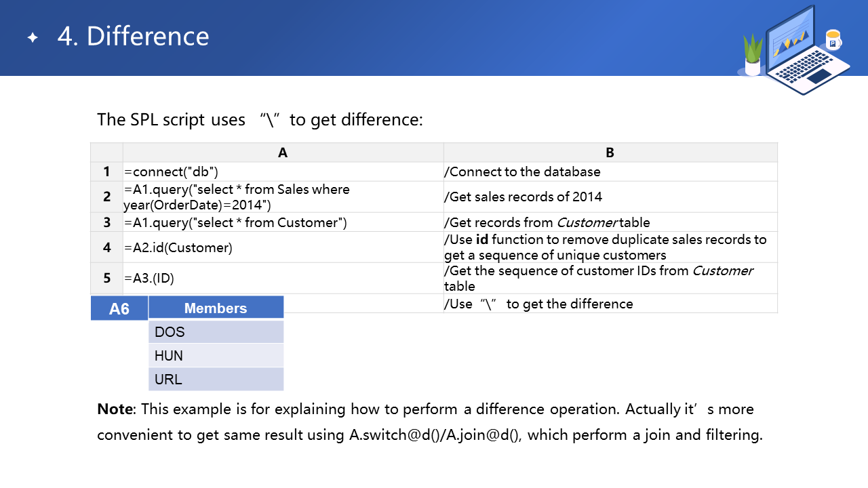Click the A6 result label
The image size is (868, 488).
(119, 308)
